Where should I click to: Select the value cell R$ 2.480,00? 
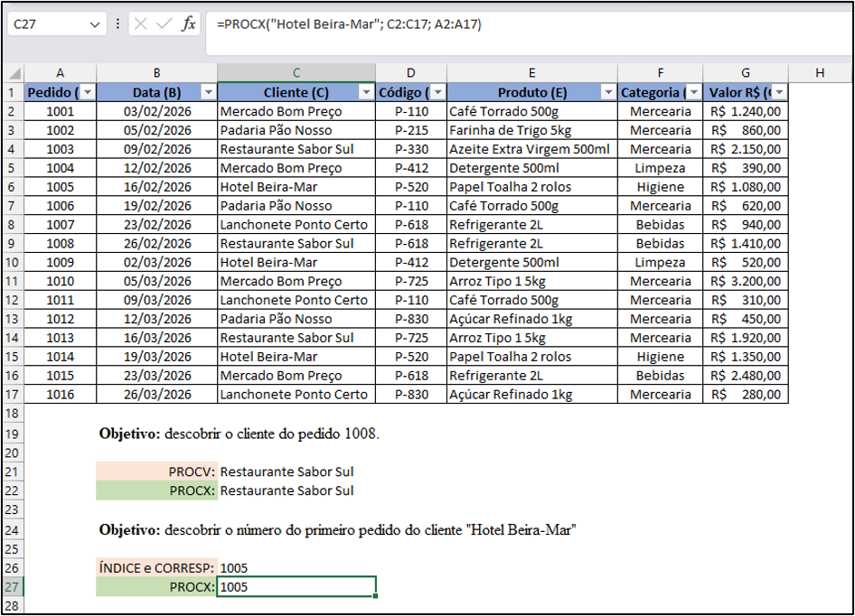[746, 376]
